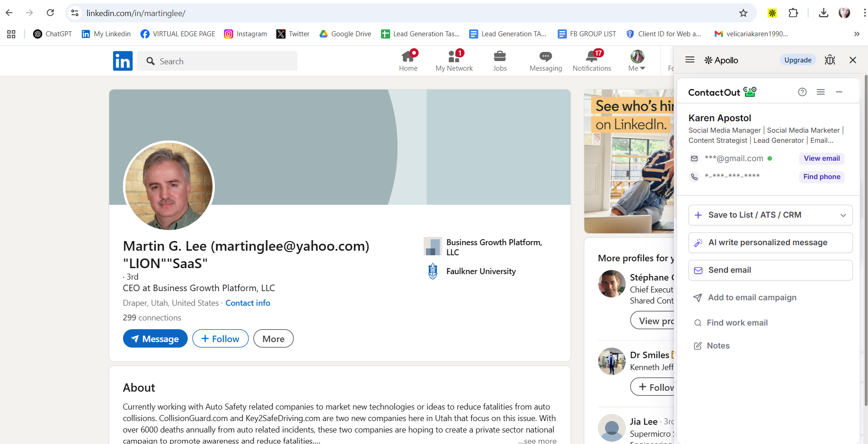Image resolution: width=868 pixels, height=444 pixels.
Task: Expand About section with see more
Action: [537, 440]
